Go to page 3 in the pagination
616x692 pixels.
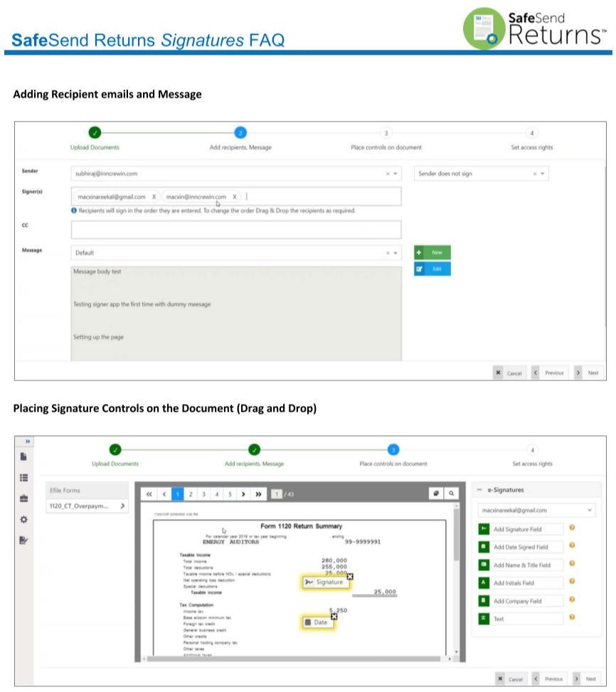pos(204,494)
